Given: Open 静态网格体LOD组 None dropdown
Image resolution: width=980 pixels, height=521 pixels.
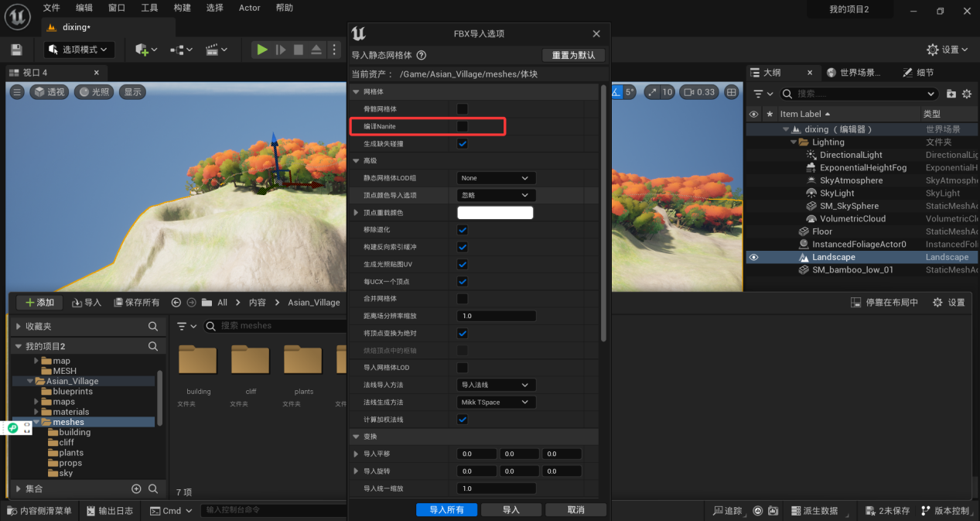Looking at the screenshot, I should [496, 178].
